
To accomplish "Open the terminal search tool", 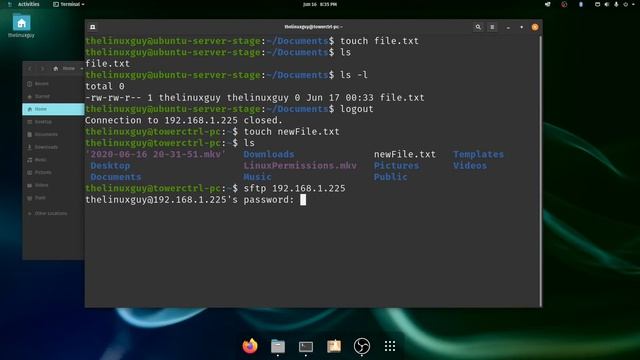I will coord(478,27).
